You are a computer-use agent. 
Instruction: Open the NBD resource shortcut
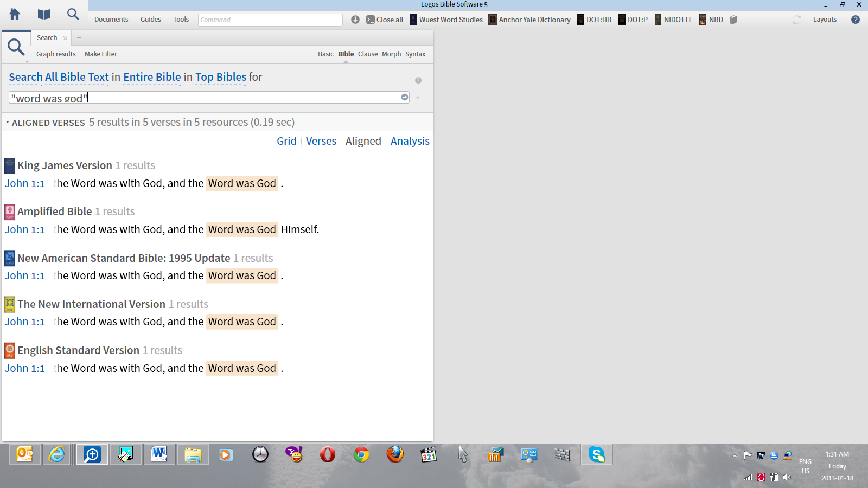[x=711, y=20]
